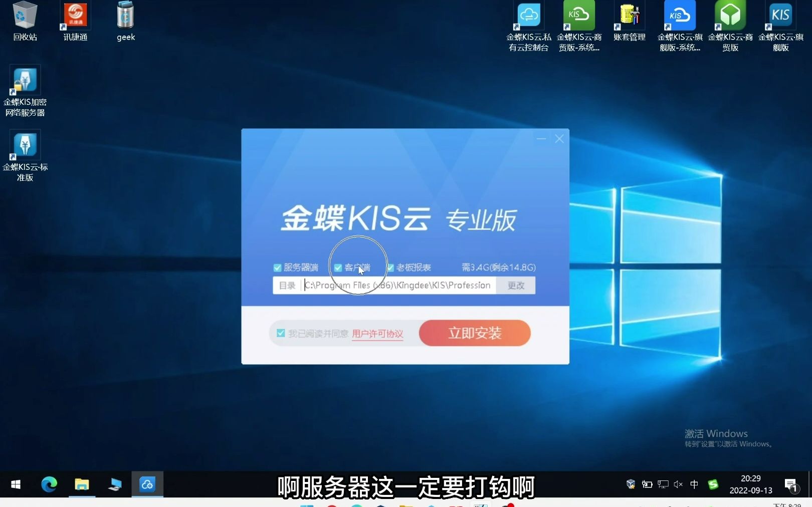Open 金蝶KIS云·旗舰版 desktop shortcut
This screenshot has height=507, width=812.
pyautogui.click(x=781, y=26)
